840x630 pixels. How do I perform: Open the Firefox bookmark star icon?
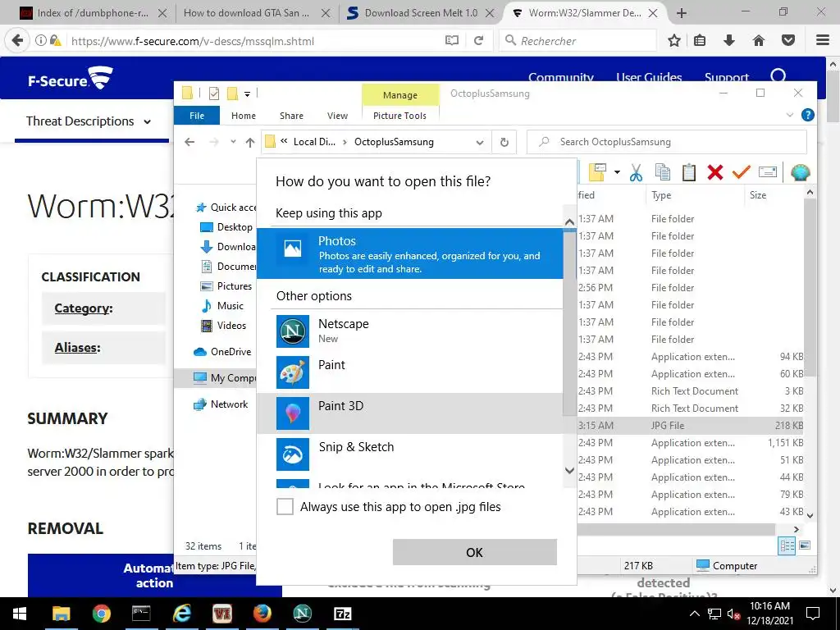point(674,40)
